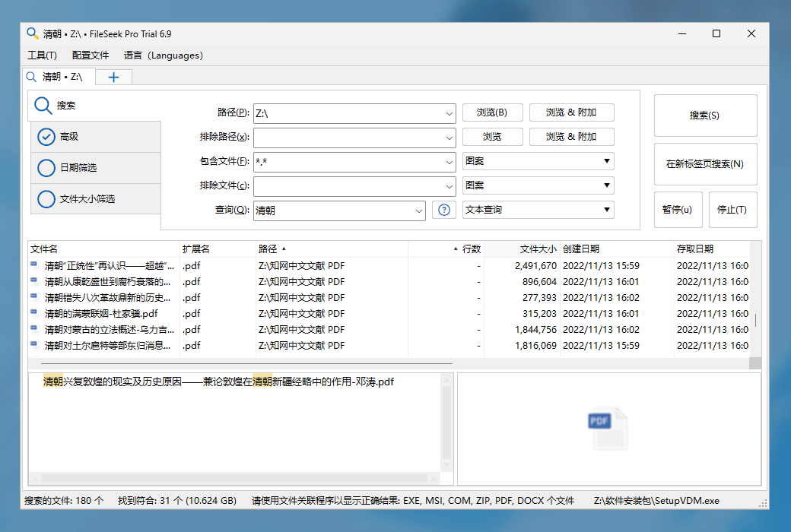
Task: Click the PDF preview icon in right pane
Action: 608,429
